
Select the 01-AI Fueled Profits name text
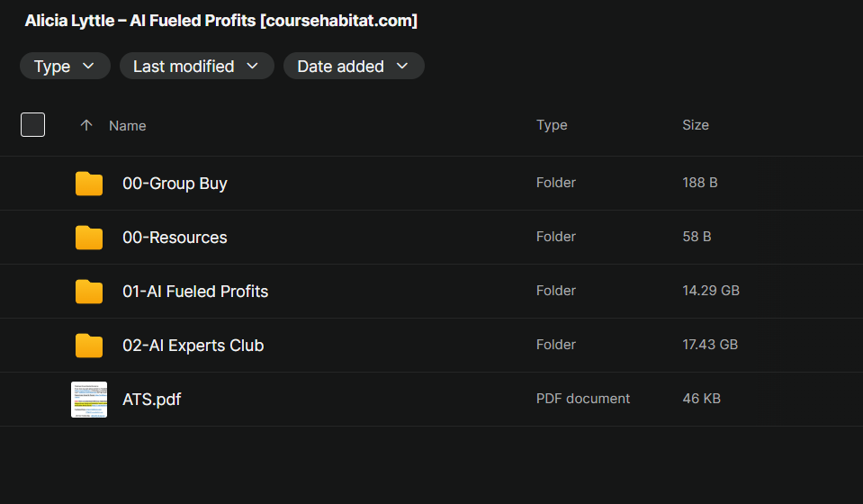195,291
